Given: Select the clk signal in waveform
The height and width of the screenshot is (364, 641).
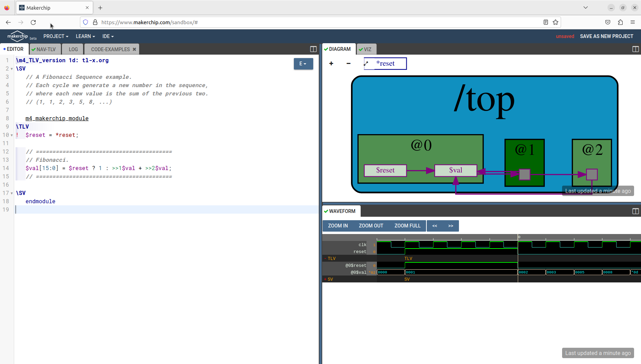Looking at the screenshot, I should [362, 245].
